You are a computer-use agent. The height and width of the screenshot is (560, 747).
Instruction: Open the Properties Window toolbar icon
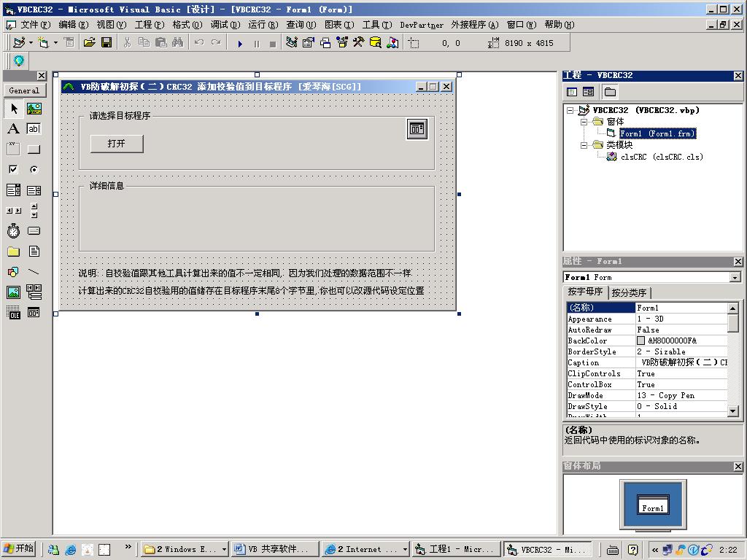tap(309, 43)
